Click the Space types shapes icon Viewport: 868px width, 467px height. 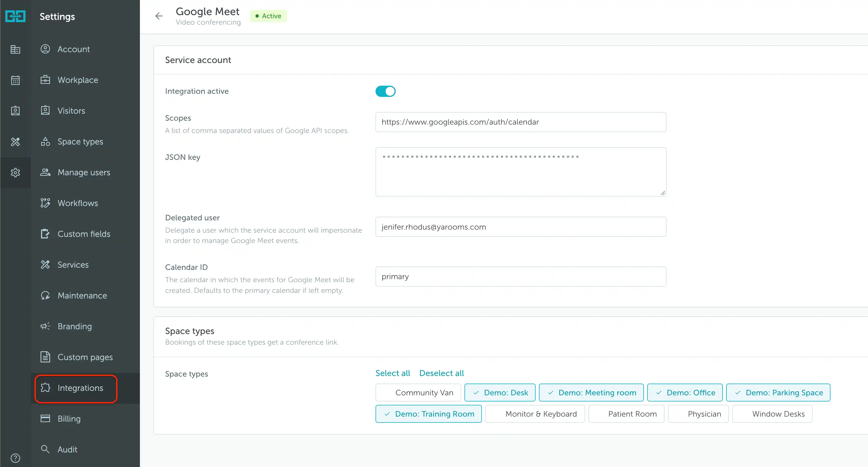click(x=45, y=142)
